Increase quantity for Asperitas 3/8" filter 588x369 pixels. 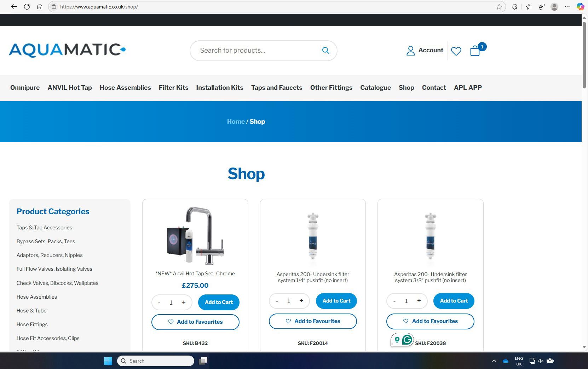[x=419, y=300]
